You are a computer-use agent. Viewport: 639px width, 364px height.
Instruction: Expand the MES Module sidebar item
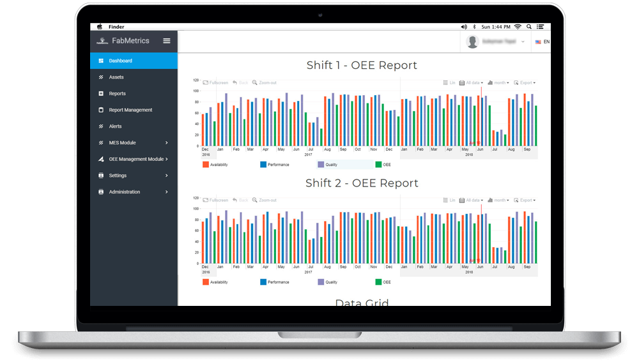(133, 142)
